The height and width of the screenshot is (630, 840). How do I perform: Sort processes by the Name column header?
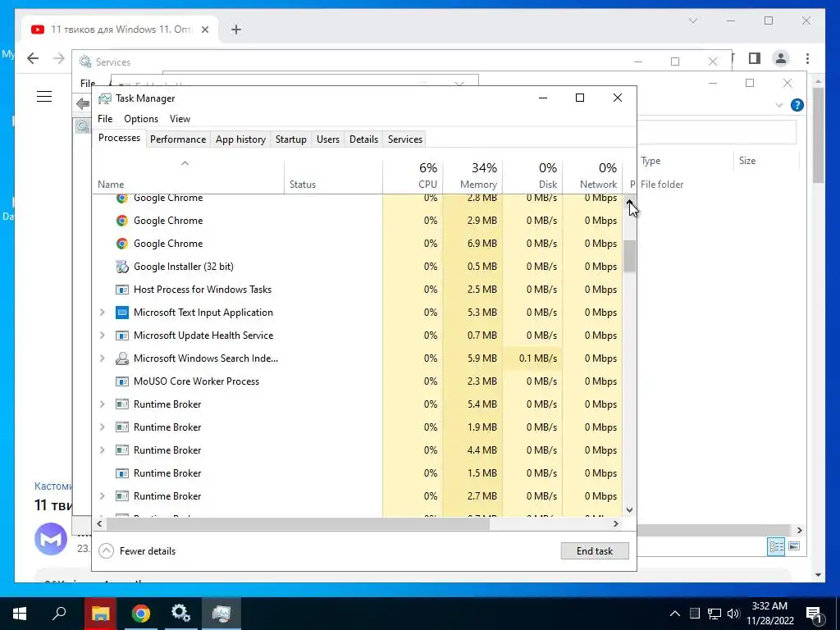[x=188, y=177]
